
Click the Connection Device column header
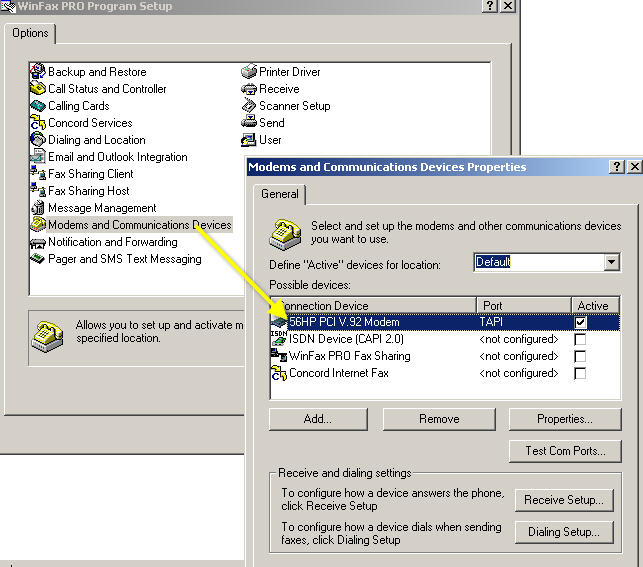373,305
